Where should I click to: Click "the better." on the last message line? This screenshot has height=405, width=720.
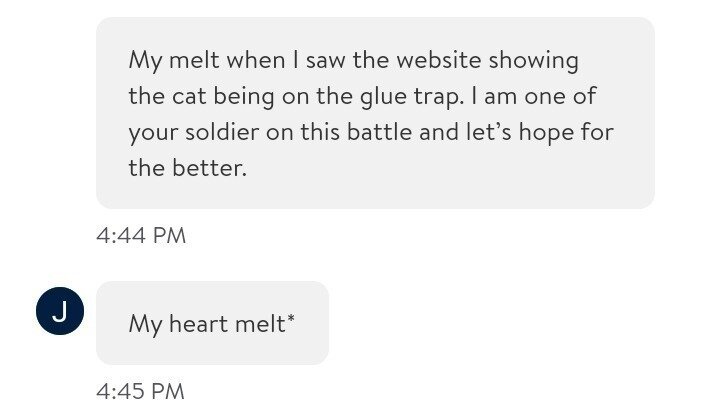click(187, 168)
